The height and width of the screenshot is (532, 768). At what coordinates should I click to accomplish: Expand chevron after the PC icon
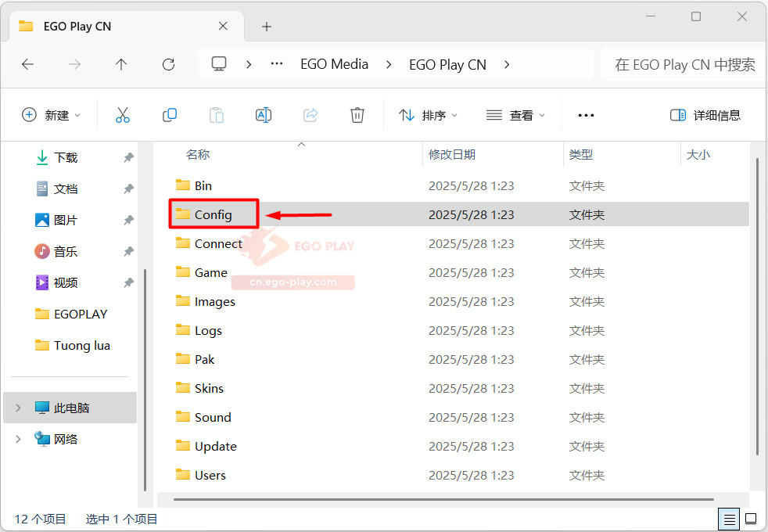click(x=249, y=64)
